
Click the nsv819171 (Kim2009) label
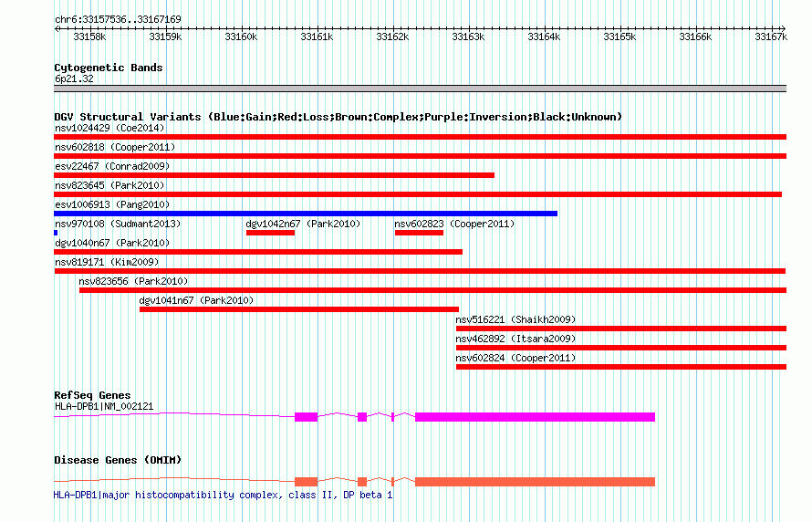click(x=107, y=262)
